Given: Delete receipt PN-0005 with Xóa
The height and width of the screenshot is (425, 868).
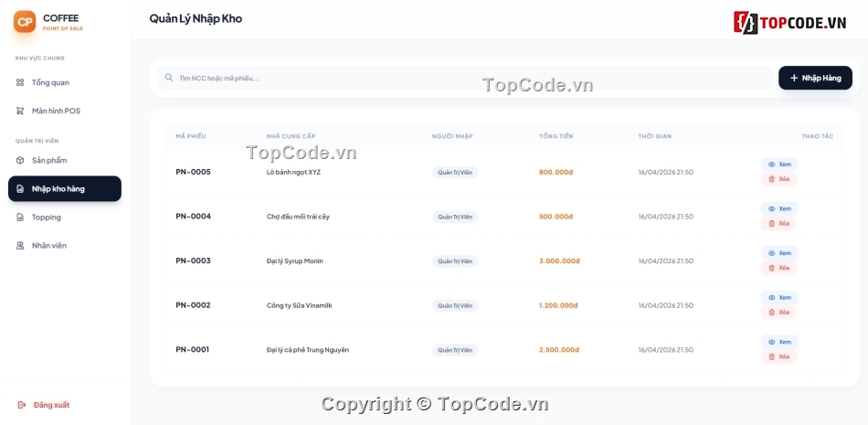Looking at the screenshot, I should coord(778,179).
